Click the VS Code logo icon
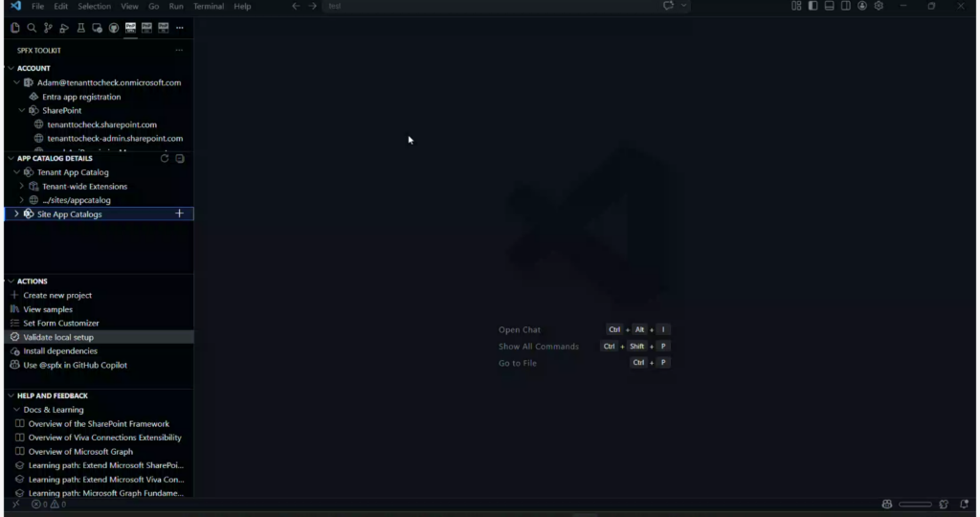Viewport: 980px width, 517px height. (x=15, y=7)
